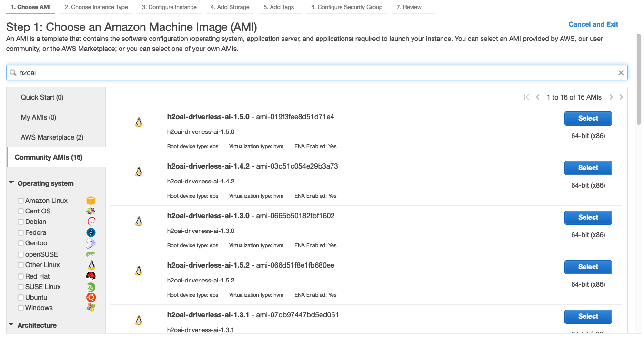Expand the Architecture filter section
The height and width of the screenshot is (343, 644).
pos(12,325)
